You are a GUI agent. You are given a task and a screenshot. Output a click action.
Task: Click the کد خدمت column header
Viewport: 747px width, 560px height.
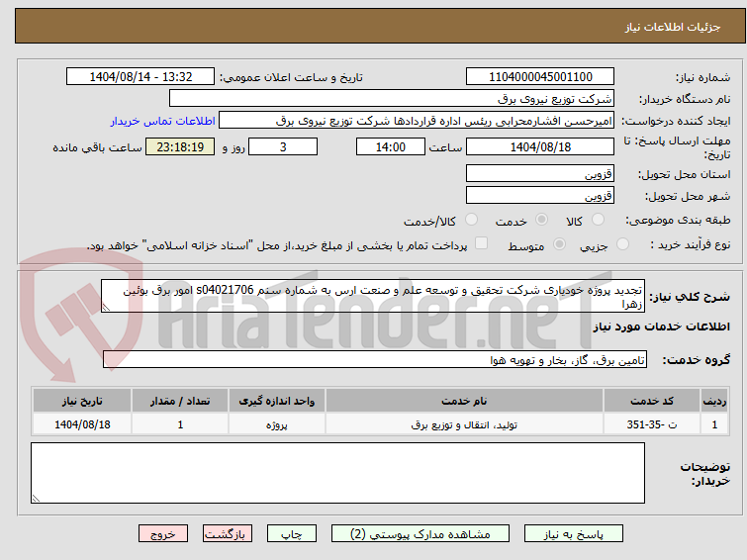(x=652, y=401)
